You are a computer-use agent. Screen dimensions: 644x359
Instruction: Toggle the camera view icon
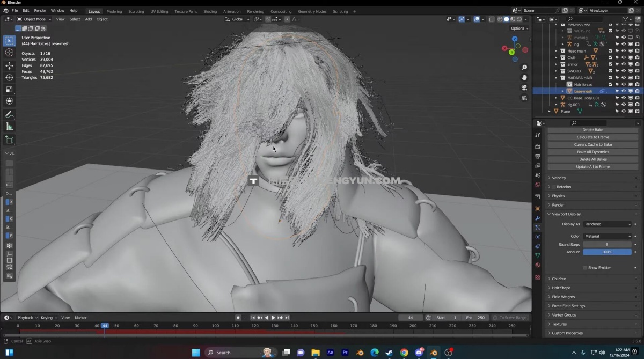coord(524,88)
